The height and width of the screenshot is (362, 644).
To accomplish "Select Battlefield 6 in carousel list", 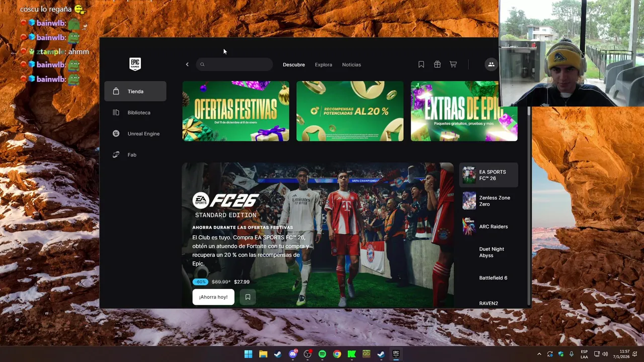I will [x=489, y=278].
